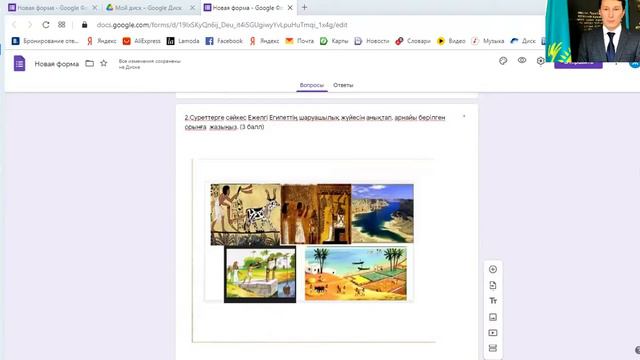Viewport: 640px width, 360px height.
Task: Add title and description (Tt icon)
Action: coord(493,301)
